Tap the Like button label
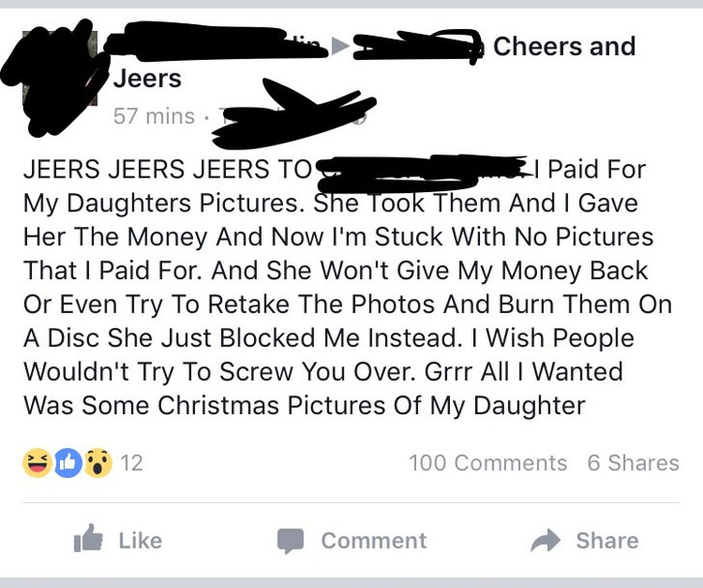The height and width of the screenshot is (588, 703). coord(140,541)
